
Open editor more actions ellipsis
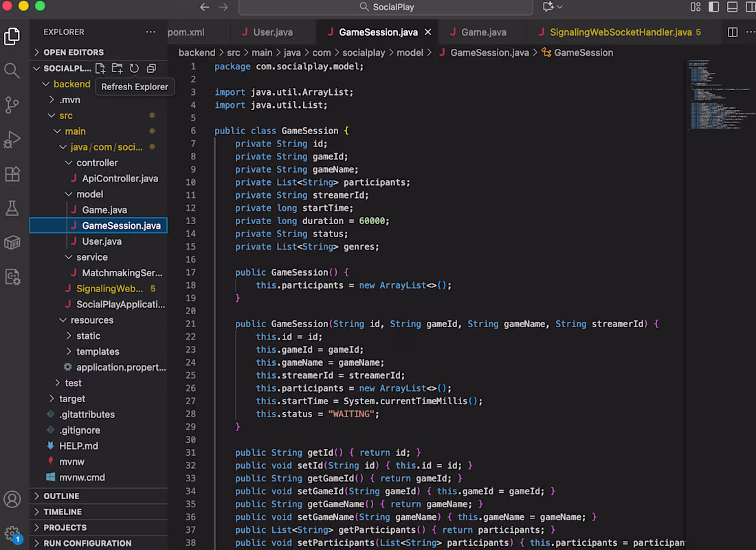click(751, 32)
